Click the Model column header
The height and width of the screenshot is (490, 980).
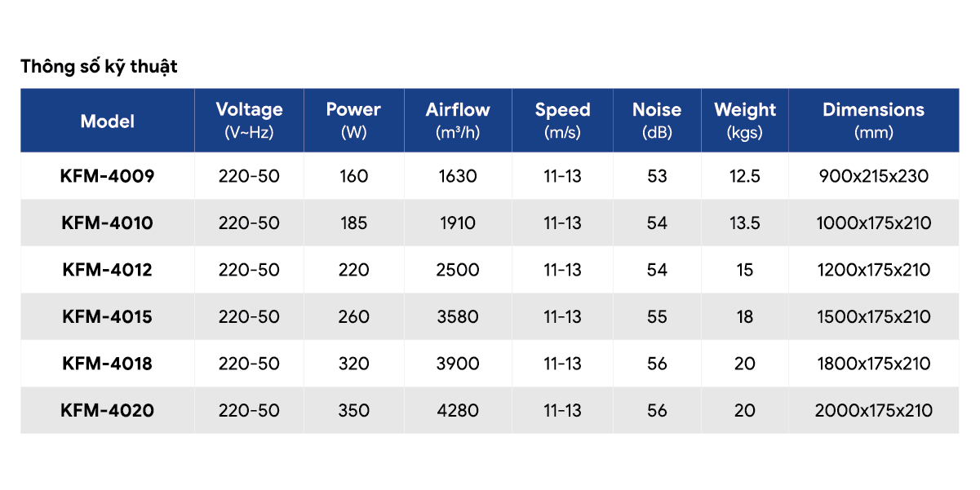108,121
